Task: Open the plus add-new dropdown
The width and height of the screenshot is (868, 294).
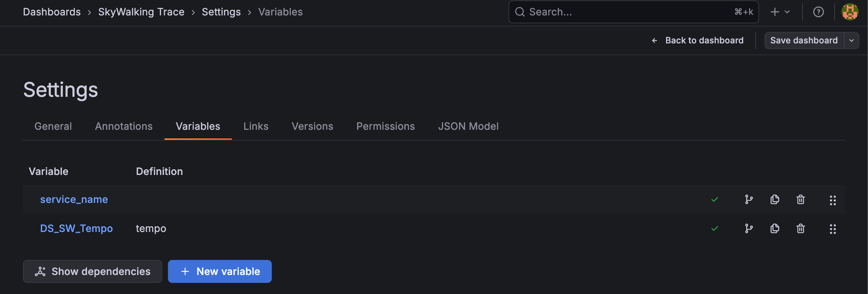Action: pos(780,12)
